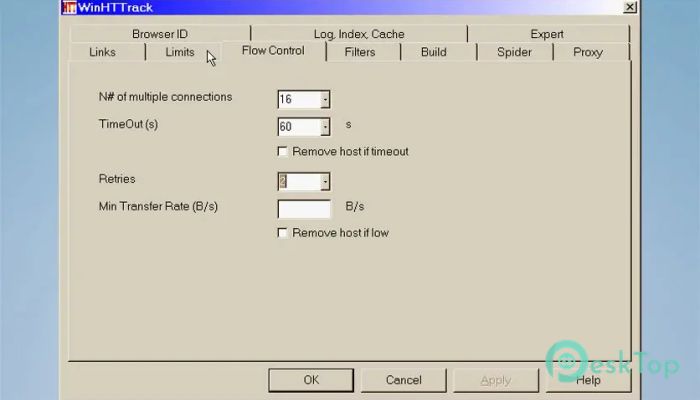700x400 pixels.
Task: Close the WinHTTrack options dialog
Action: tap(629, 7)
